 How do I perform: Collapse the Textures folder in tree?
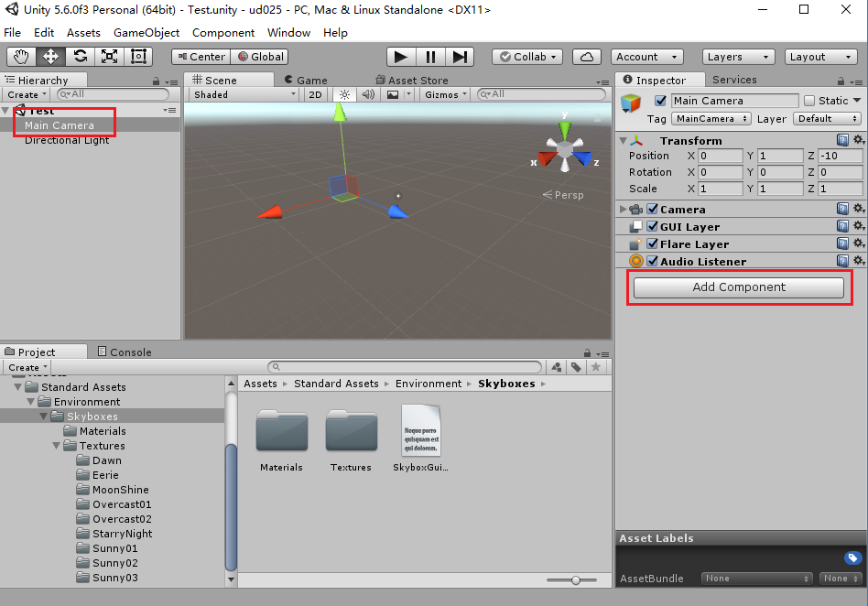tap(57, 446)
